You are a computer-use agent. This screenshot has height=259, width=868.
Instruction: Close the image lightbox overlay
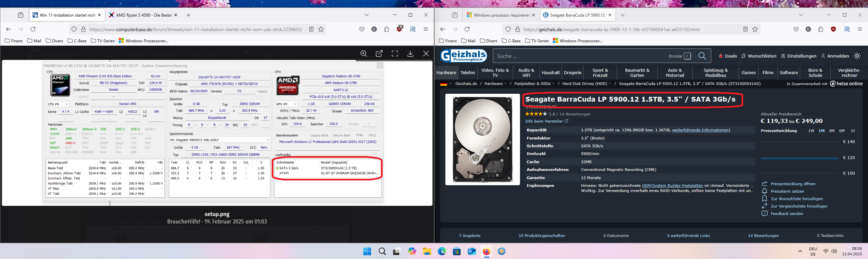point(426,53)
